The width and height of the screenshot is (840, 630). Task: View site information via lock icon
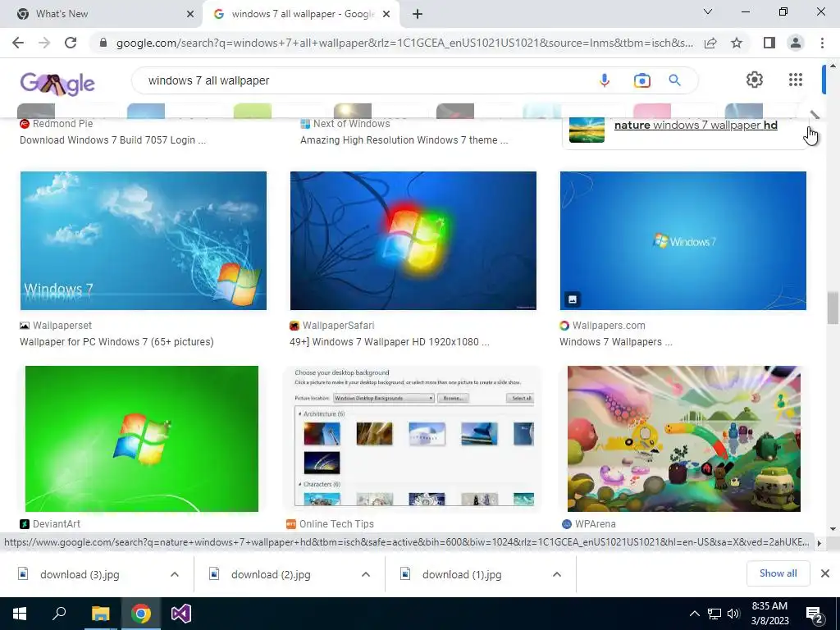103,43
